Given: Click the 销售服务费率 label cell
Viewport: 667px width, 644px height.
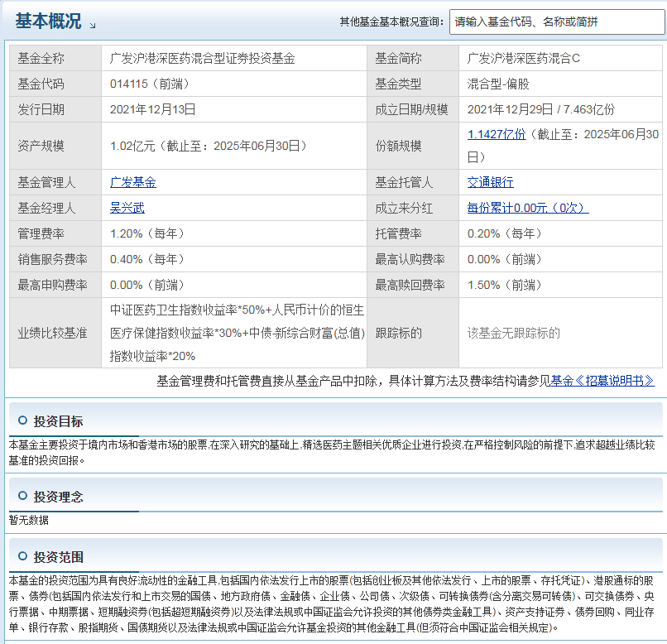Looking at the screenshot, I should (x=55, y=259).
